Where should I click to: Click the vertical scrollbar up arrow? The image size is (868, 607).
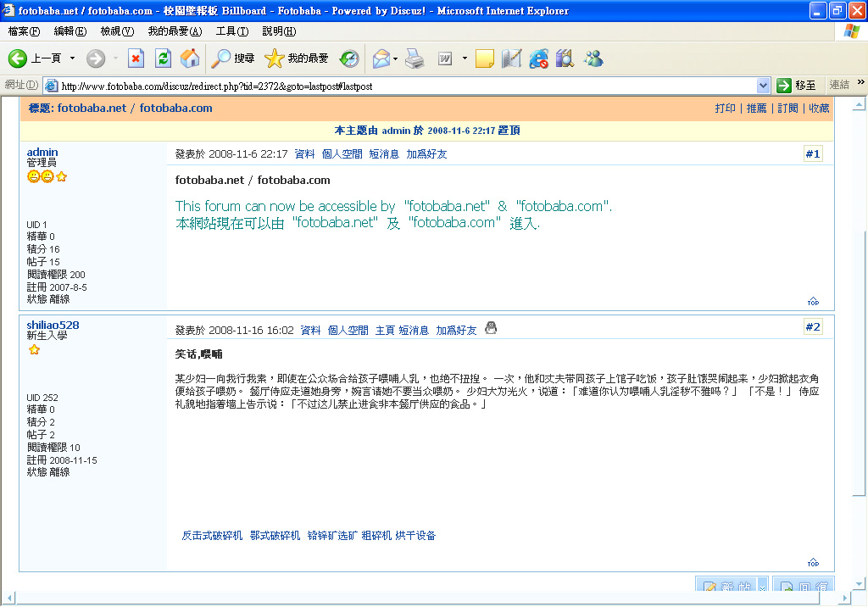point(860,104)
